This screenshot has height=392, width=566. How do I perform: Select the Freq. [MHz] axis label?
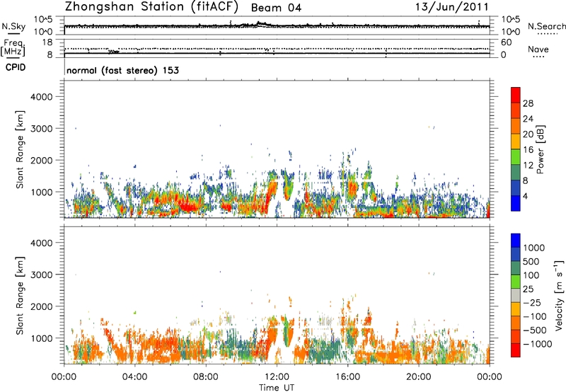13,48
